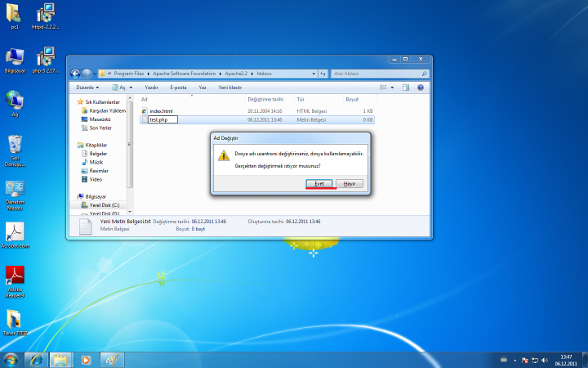
Task: Open Internet Explorer from the taskbar
Action: (35, 359)
